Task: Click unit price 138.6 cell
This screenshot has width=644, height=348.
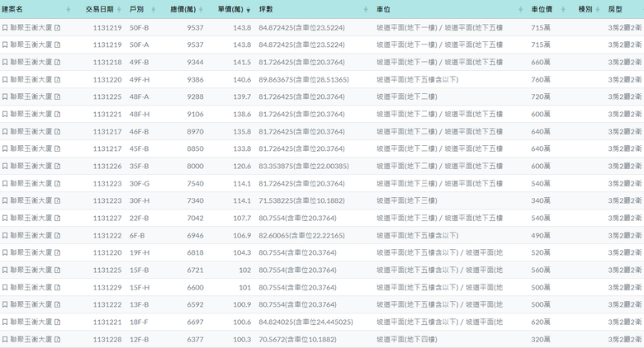Action: (242, 114)
